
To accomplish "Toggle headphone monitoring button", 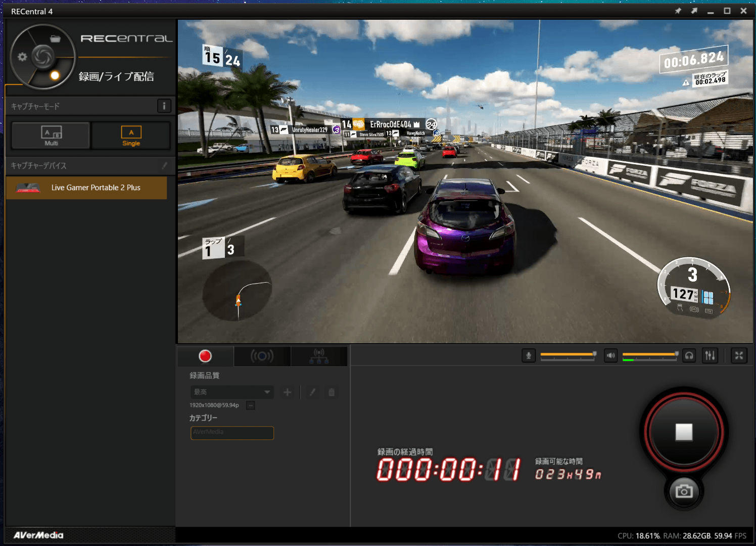I will (689, 355).
